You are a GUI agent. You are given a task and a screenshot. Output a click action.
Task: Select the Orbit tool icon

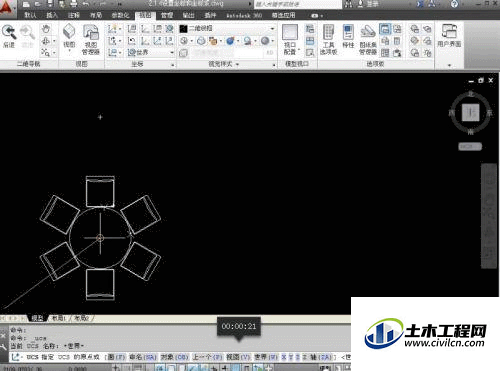pos(46,41)
